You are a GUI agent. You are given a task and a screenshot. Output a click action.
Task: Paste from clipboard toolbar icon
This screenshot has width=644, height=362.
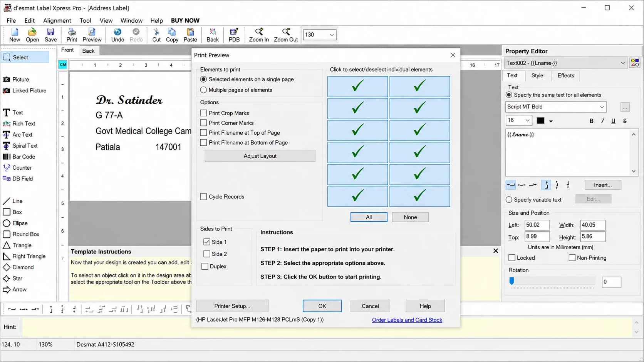(190, 35)
